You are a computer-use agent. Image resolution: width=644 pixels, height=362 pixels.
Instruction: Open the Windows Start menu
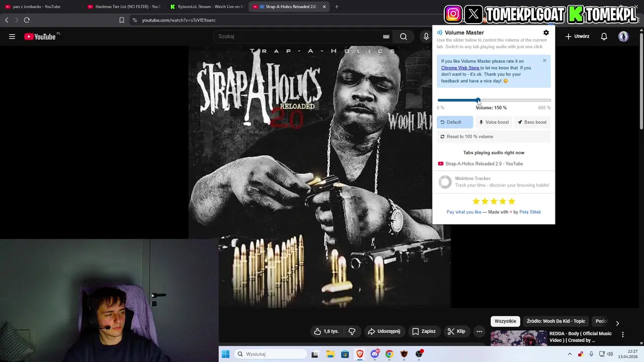click(225, 354)
